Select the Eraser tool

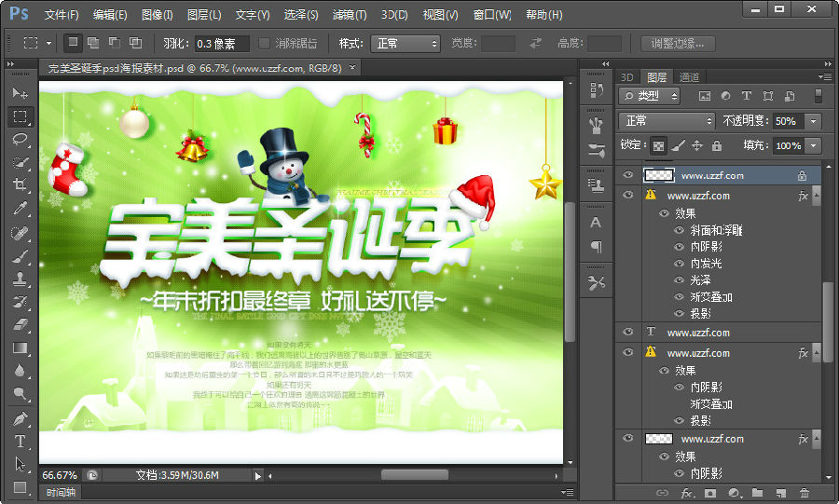pos(21,324)
